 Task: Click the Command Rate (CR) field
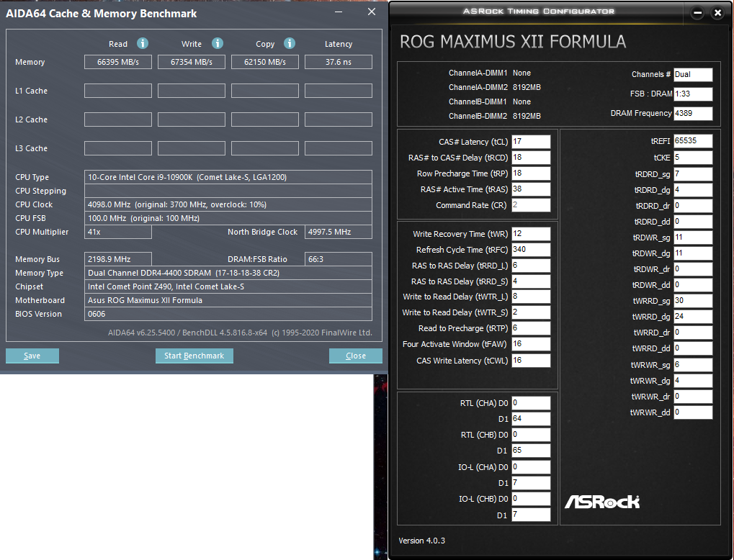tap(531, 205)
